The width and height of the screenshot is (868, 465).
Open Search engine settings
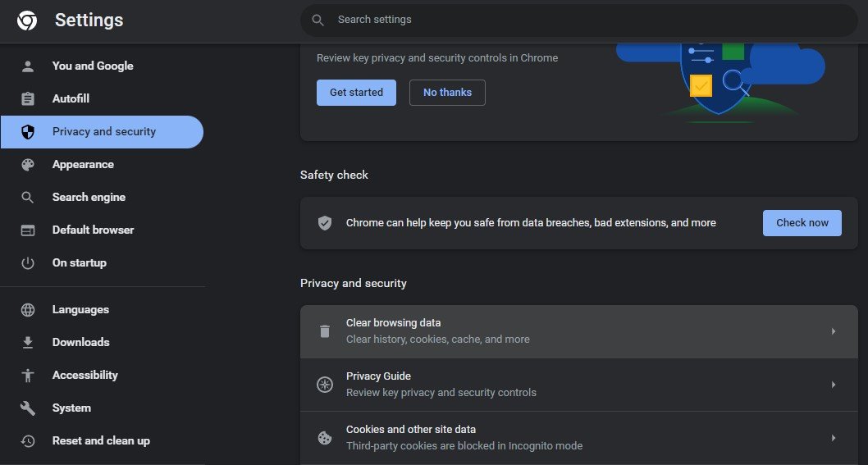102,197
